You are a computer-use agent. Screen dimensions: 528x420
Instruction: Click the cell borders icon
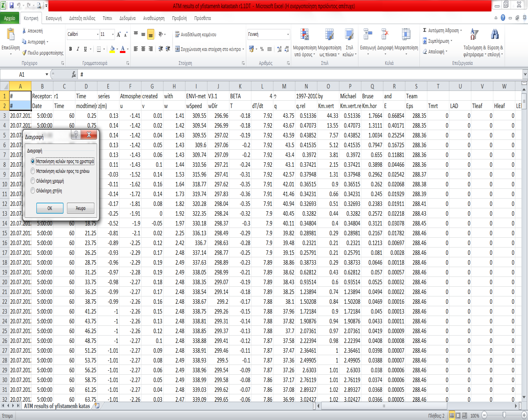(x=99, y=49)
